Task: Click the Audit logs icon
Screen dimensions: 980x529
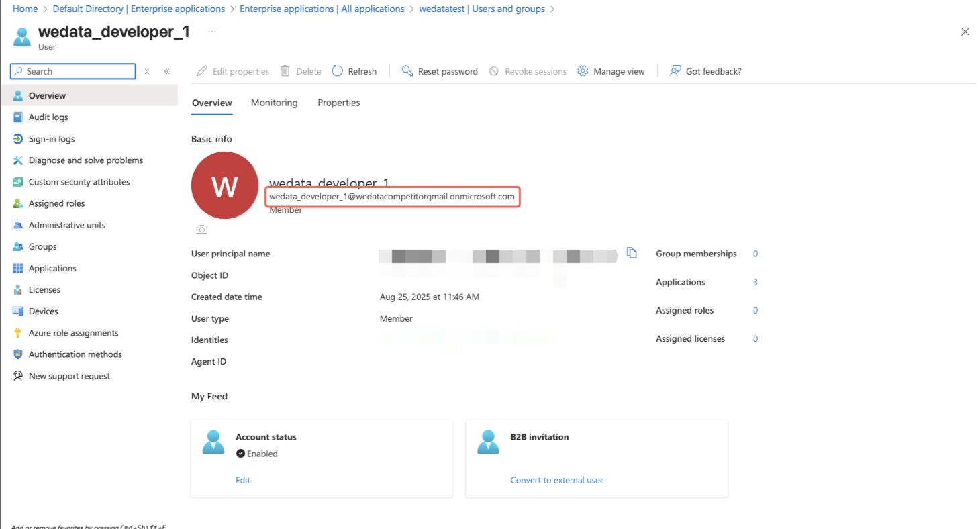Action: (x=18, y=117)
